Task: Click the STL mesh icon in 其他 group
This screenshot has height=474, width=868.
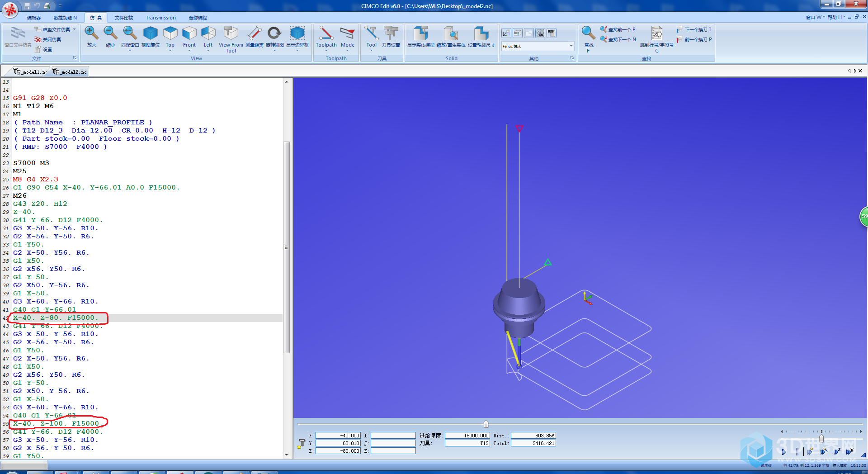Action: coord(540,33)
